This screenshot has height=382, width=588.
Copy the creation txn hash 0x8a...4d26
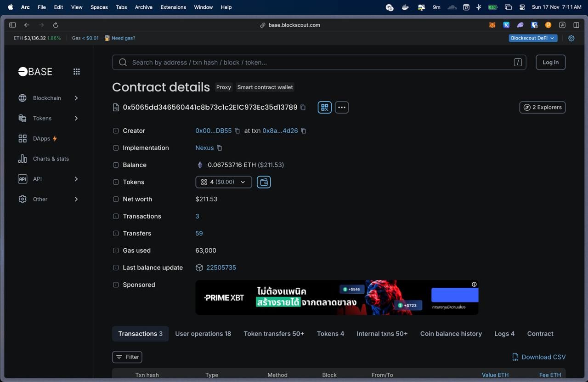click(x=304, y=131)
